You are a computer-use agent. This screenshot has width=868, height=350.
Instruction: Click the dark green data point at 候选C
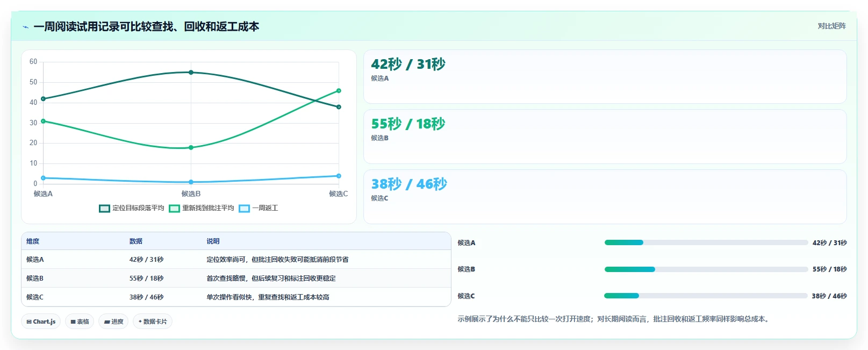point(339,107)
